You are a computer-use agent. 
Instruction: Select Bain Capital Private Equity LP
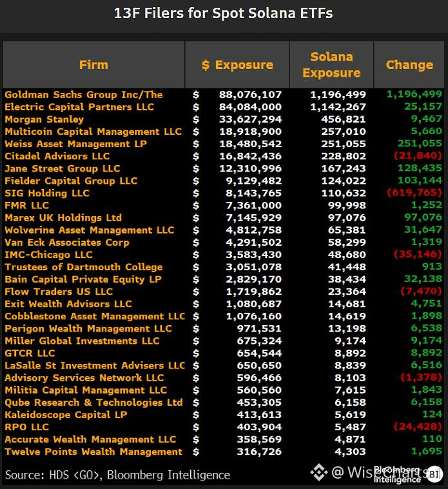point(83,279)
